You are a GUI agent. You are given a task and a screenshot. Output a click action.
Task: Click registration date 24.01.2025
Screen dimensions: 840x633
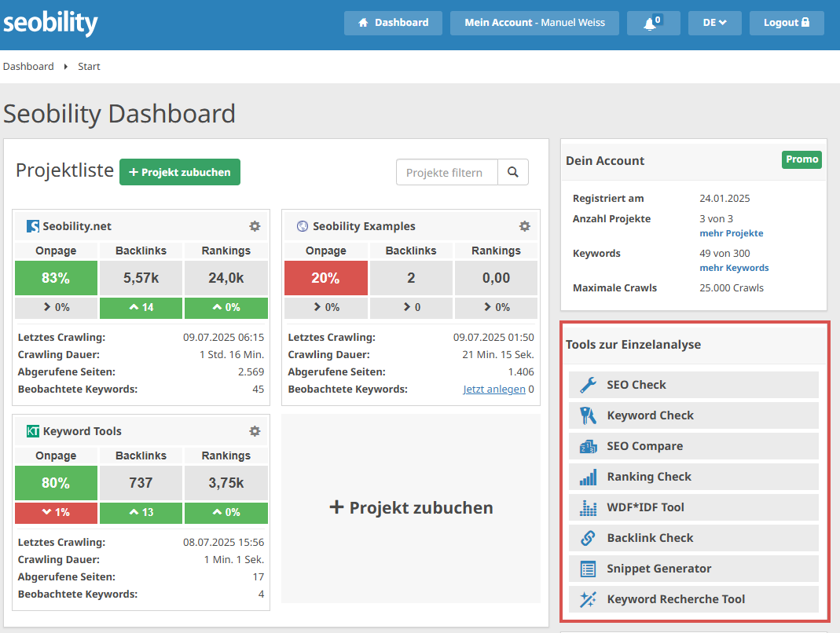724,198
